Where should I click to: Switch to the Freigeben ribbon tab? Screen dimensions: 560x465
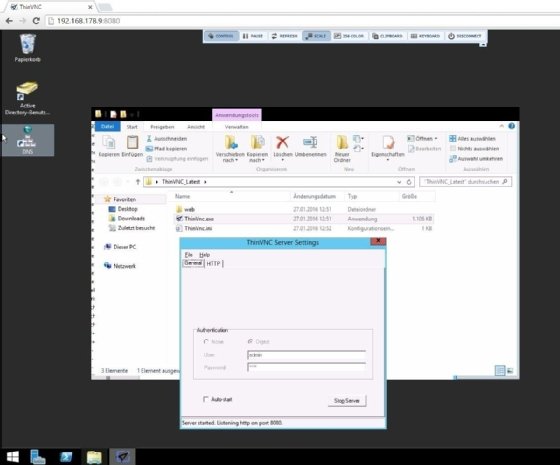[162, 127]
